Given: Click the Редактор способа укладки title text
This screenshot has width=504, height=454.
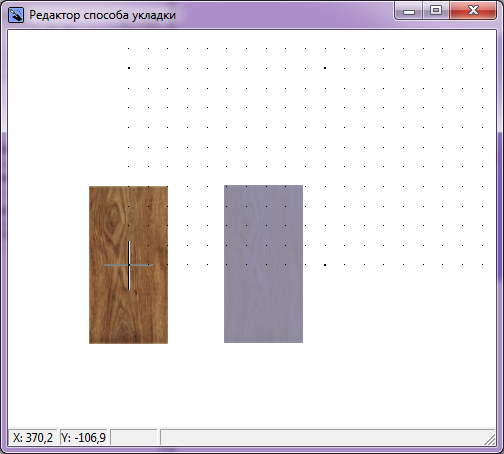Looking at the screenshot, I should (x=102, y=15).
